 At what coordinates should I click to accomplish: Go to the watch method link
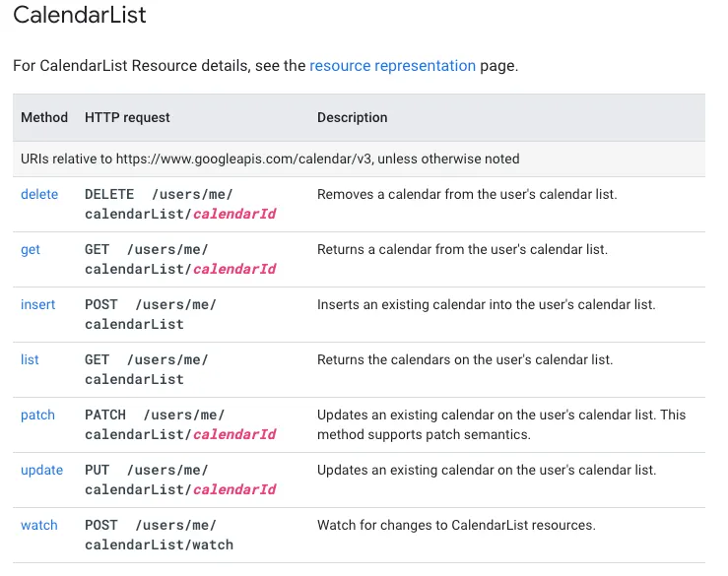(x=39, y=525)
